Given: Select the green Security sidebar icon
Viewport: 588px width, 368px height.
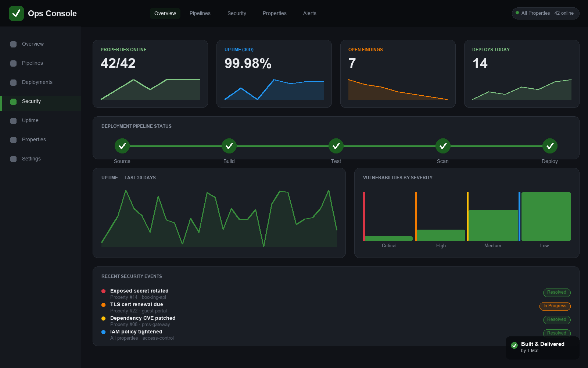Looking at the screenshot, I should click(14, 102).
